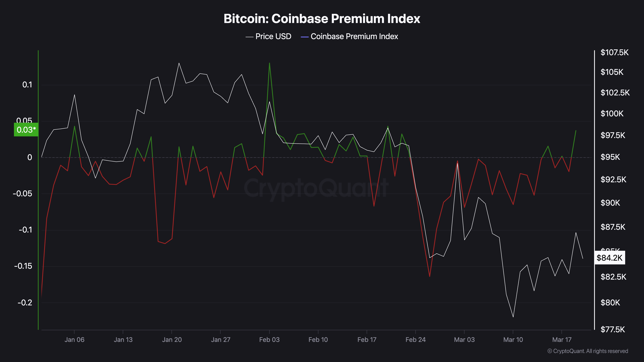Click the $107.5K price axis label
Screen dimensions: 644x362
point(614,52)
